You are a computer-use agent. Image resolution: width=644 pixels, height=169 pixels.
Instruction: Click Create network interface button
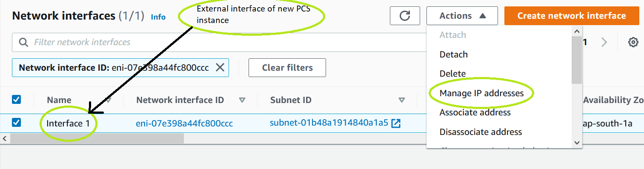(572, 16)
